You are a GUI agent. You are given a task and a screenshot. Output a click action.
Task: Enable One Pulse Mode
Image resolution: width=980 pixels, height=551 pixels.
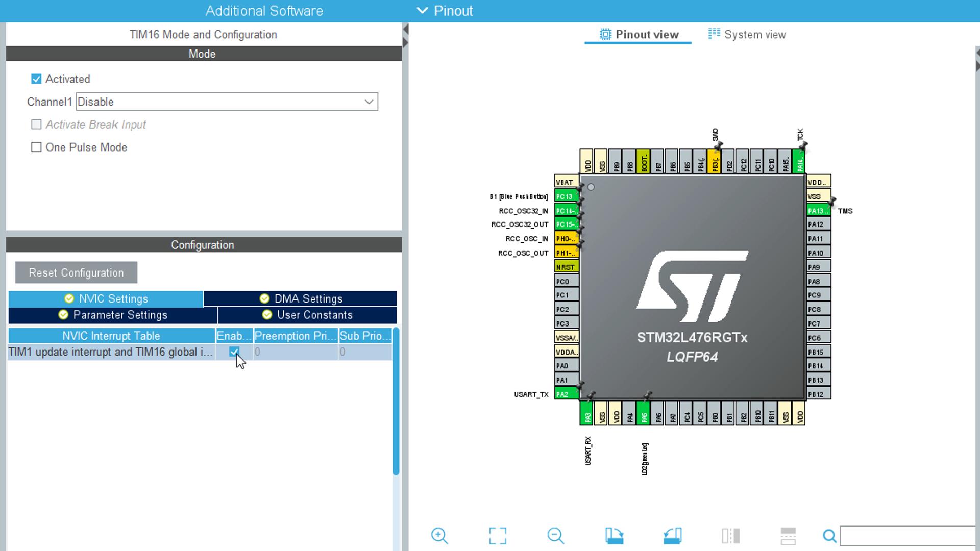tap(36, 147)
